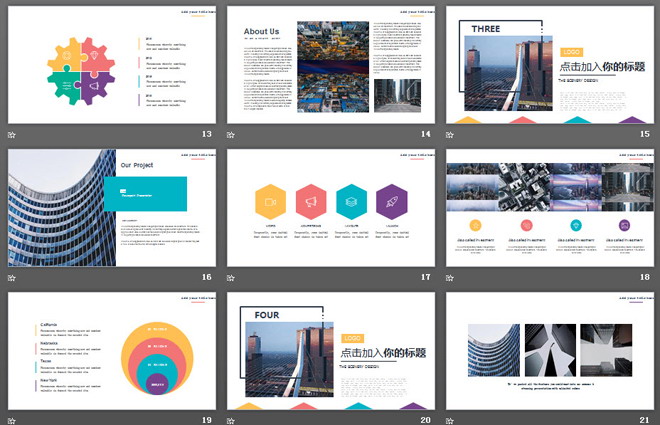Click animation star icon under slide 20

pos(231,420)
